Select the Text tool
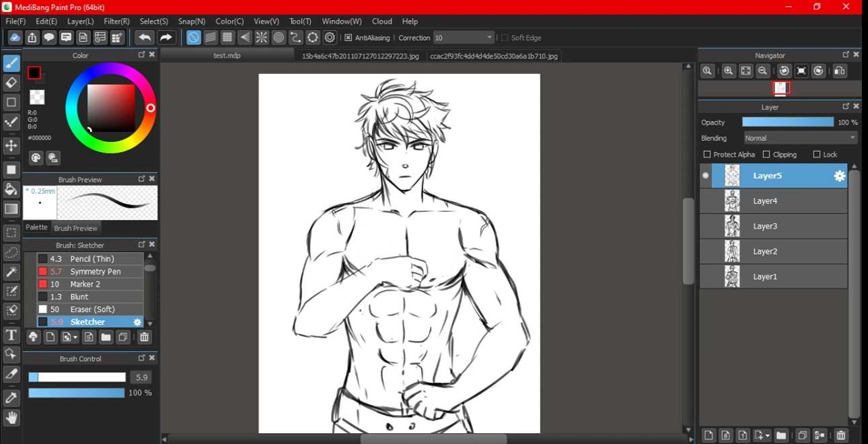Viewport: 868px width, 444px height. [x=11, y=335]
